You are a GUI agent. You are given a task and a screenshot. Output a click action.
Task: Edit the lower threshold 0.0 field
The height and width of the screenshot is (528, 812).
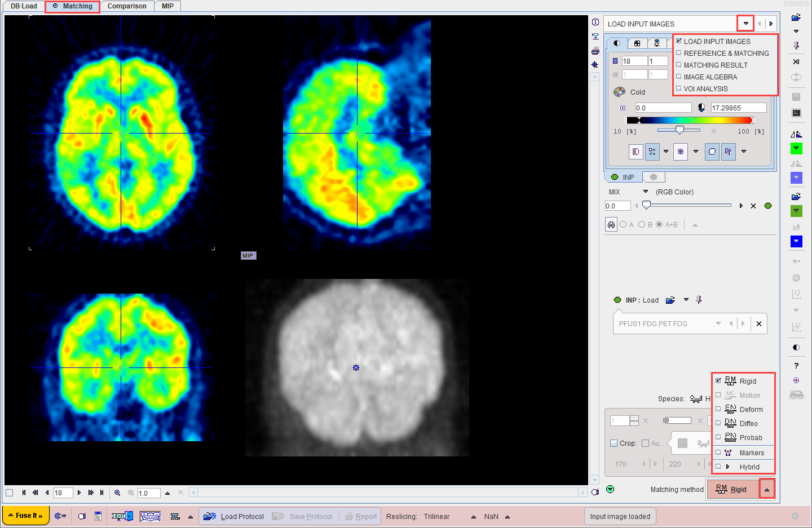(663, 108)
